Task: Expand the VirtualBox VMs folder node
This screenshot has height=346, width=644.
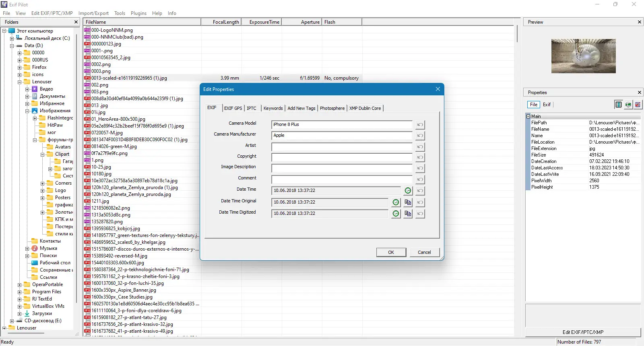Action: coord(19,307)
